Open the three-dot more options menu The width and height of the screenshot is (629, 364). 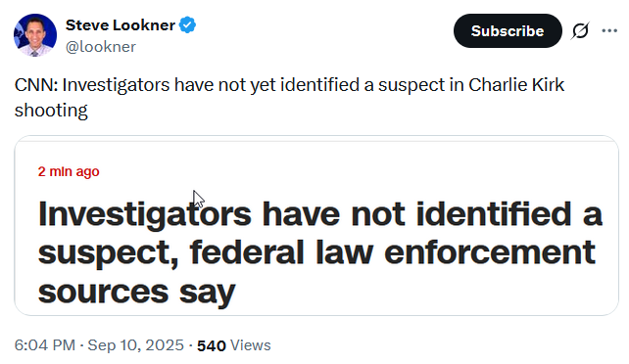tap(609, 31)
